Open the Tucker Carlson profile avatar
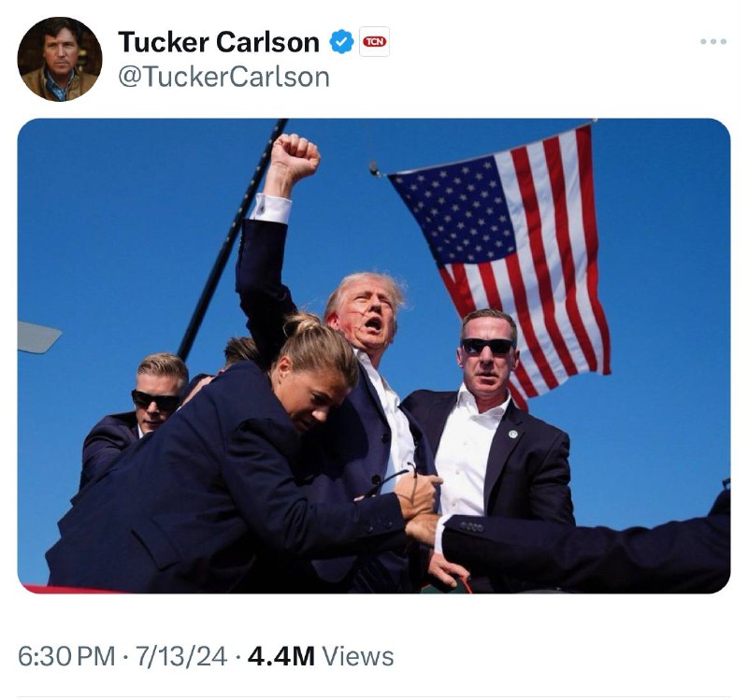748x700 pixels. coord(60,59)
